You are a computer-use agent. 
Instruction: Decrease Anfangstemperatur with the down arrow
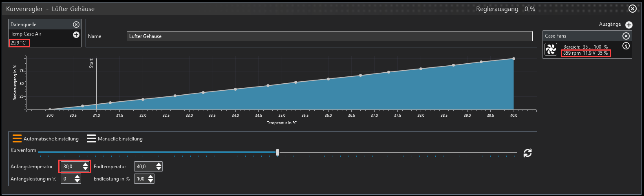tap(85, 169)
